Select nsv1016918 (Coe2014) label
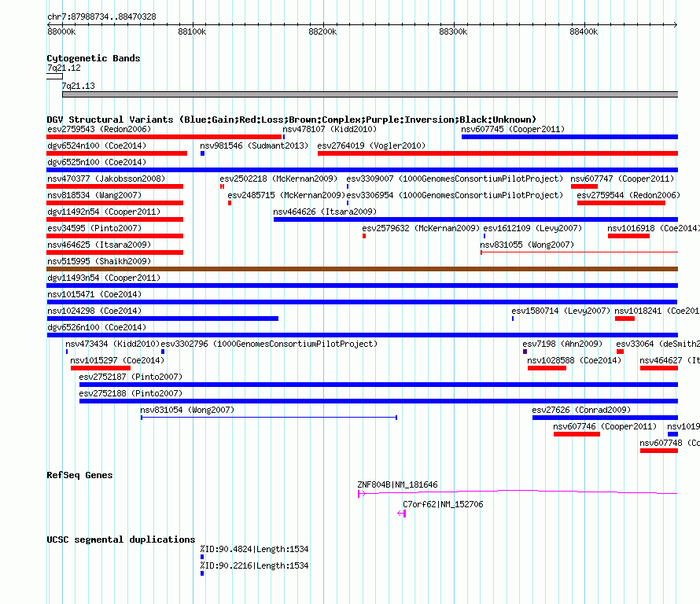The height and width of the screenshot is (604, 700). point(654,229)
